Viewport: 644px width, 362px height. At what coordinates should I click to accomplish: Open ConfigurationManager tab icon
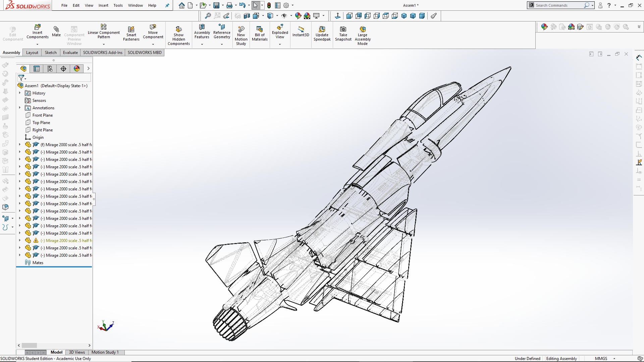click(x=50, y=69)
